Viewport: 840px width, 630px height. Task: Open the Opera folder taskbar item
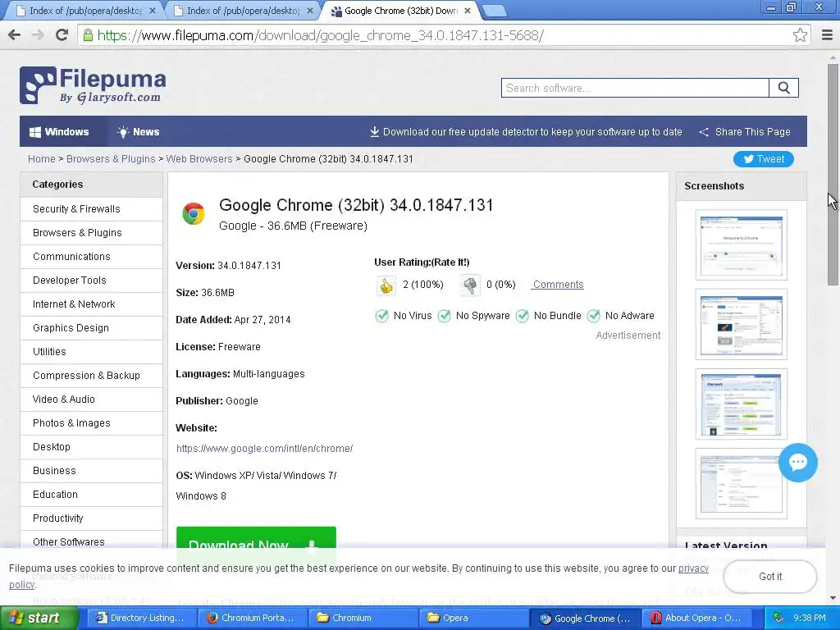[473, 618]
